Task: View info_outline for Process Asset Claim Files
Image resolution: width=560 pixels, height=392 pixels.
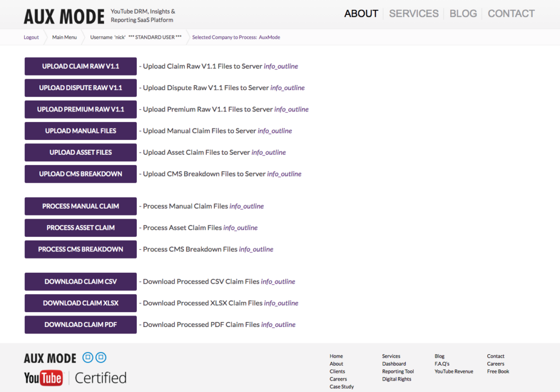Action: pyautogui.click(x=241, y=228)
